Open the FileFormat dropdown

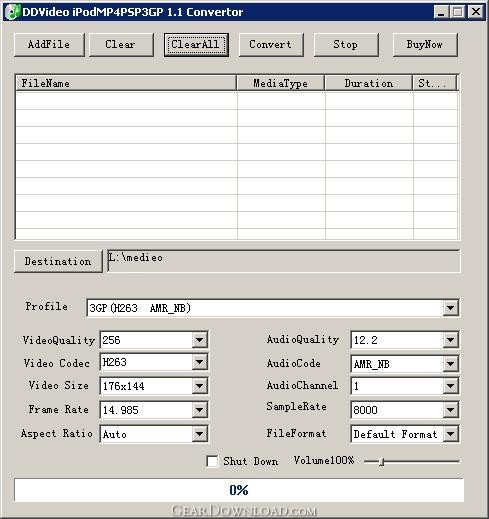pyautogui.click(x=450, y=434)
